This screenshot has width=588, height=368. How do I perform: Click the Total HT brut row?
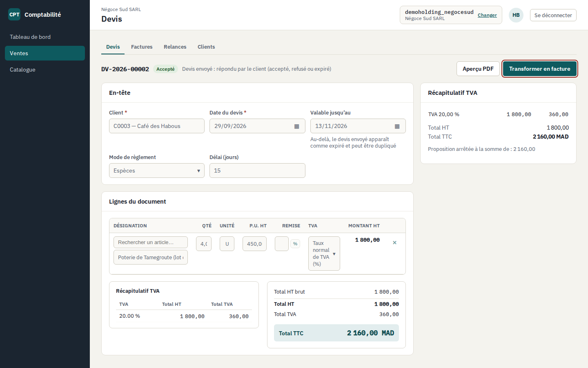336,292
